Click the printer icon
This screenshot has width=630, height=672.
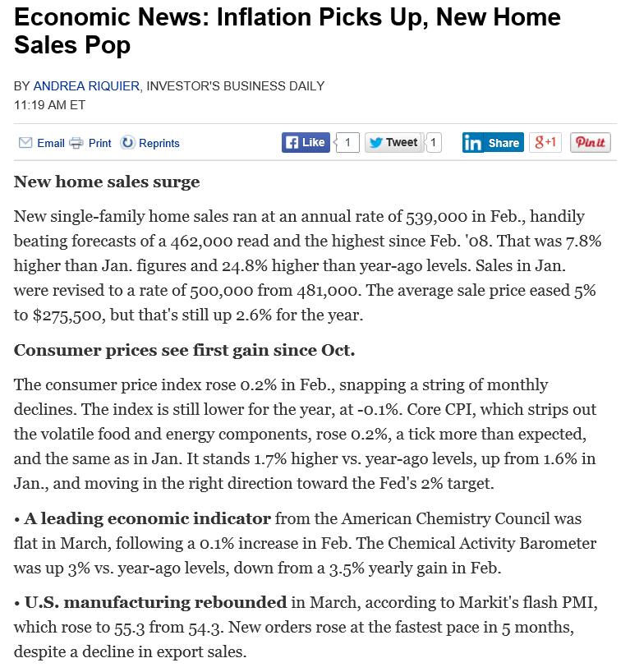(76, 143)
